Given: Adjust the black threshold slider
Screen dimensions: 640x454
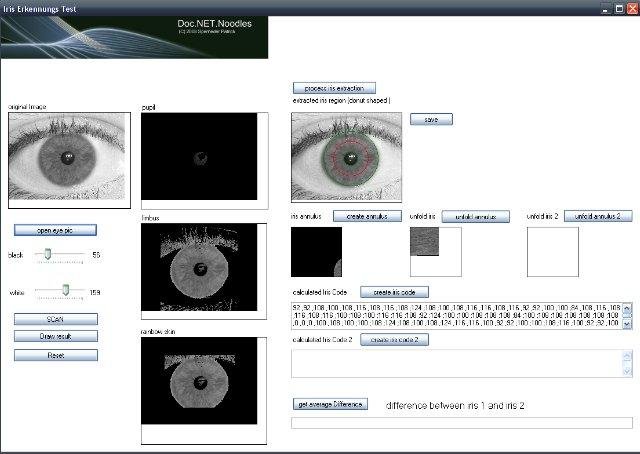Looking at the screenshot, I should coord(48,254).
